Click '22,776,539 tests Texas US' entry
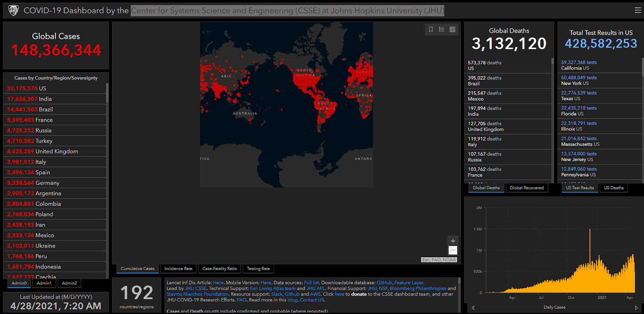The image size is (644, 314). [601, 96]
